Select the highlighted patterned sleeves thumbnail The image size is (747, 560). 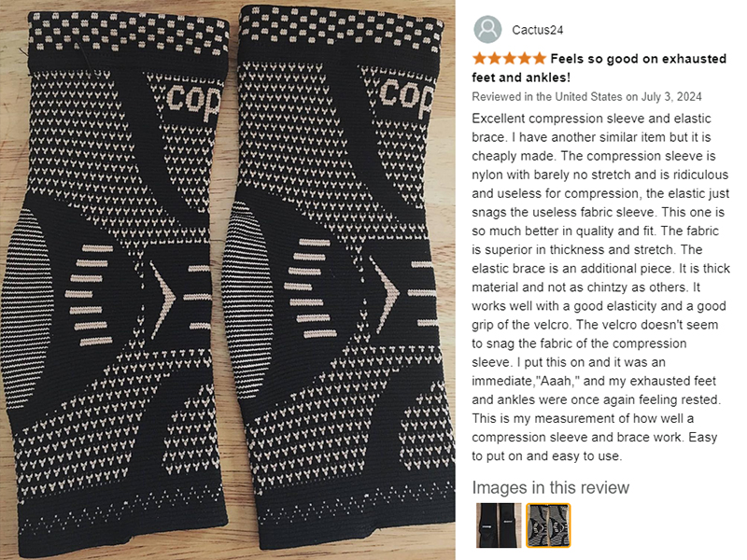(548, 525)
